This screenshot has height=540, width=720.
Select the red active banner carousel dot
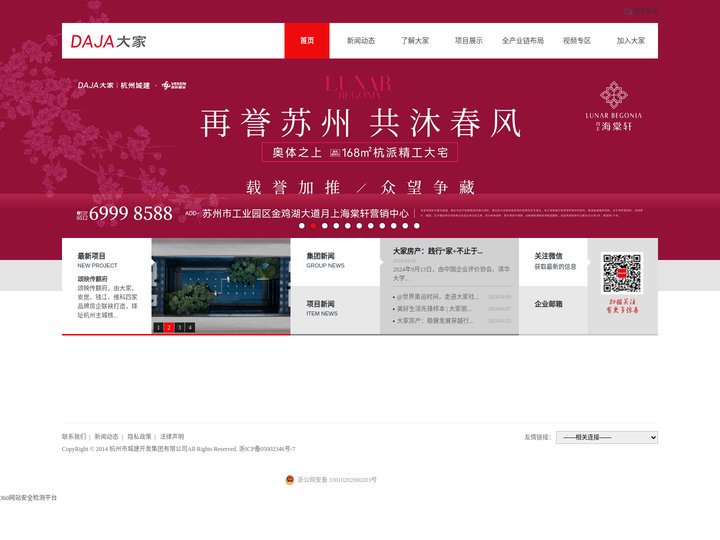pyautogui.click(x=313, y=226)
